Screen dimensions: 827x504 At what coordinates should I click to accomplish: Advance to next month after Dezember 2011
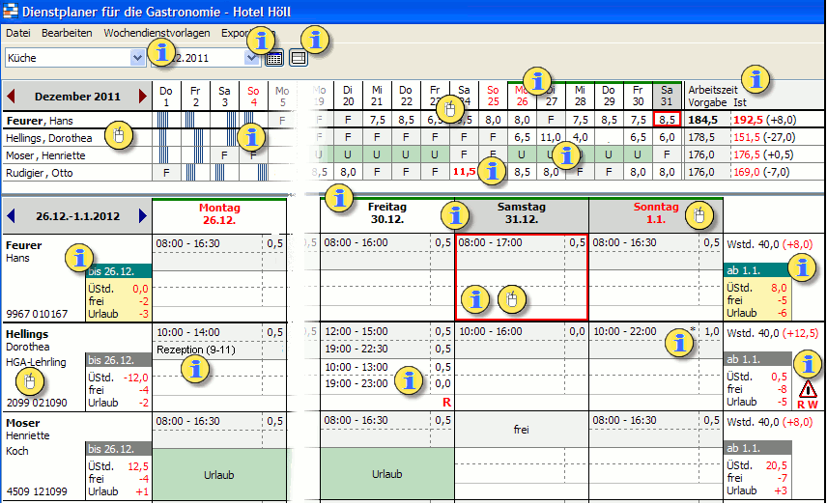click(142, 97)
